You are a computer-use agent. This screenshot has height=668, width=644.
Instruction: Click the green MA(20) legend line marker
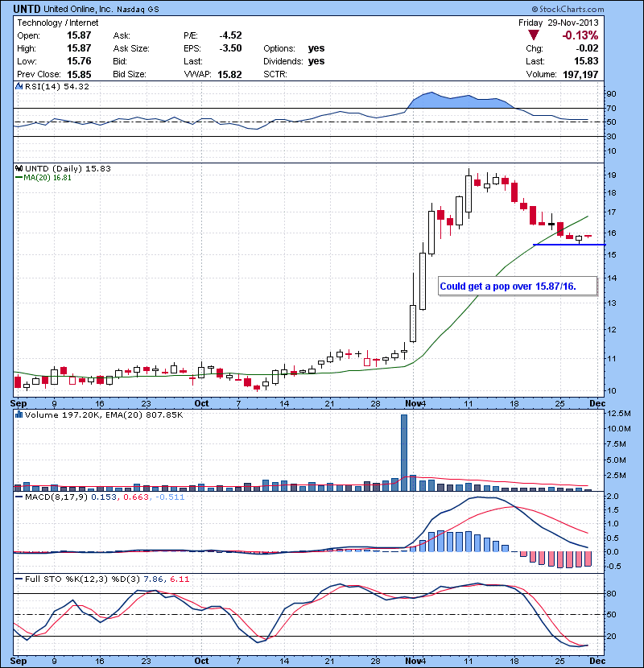pos(19,178)
